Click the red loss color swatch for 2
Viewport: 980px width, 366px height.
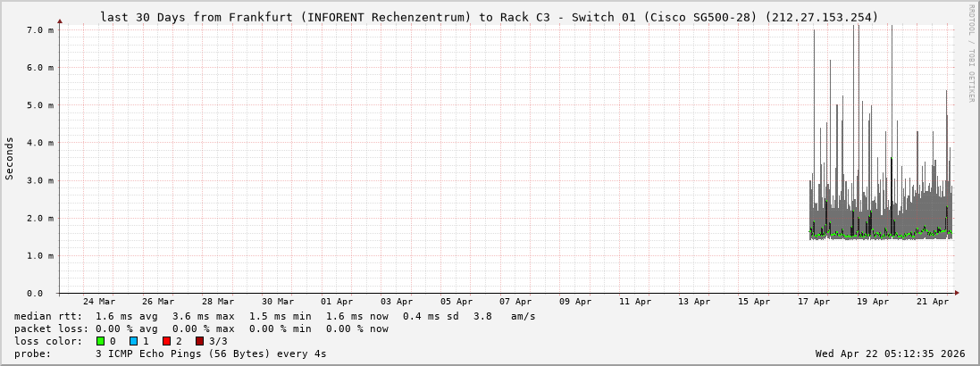click(166, 341)
